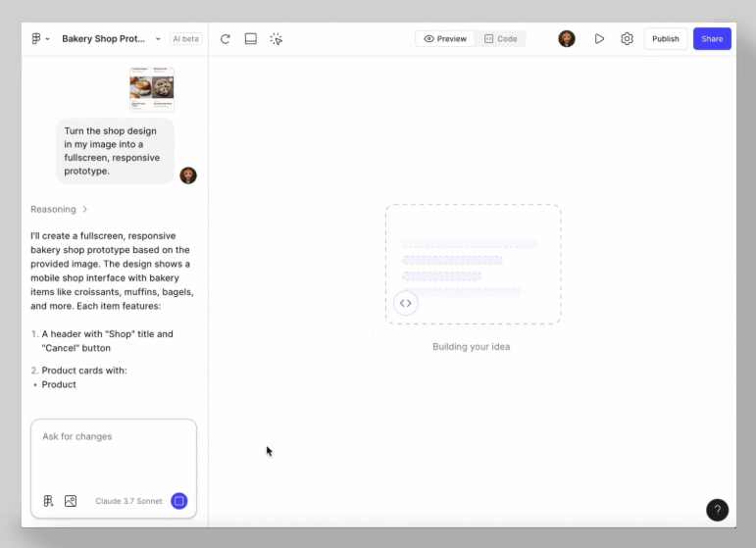756x548 pixels.
Task: Click the "Product cards with:" list item
Action: (x=84, y=371)
